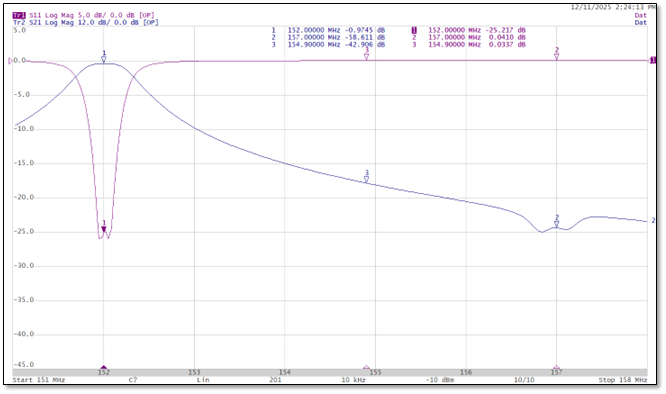This screenshot has height=394, width=666.
Task: Click the -45.0 bottom scale value
Action: click(23, 365)
